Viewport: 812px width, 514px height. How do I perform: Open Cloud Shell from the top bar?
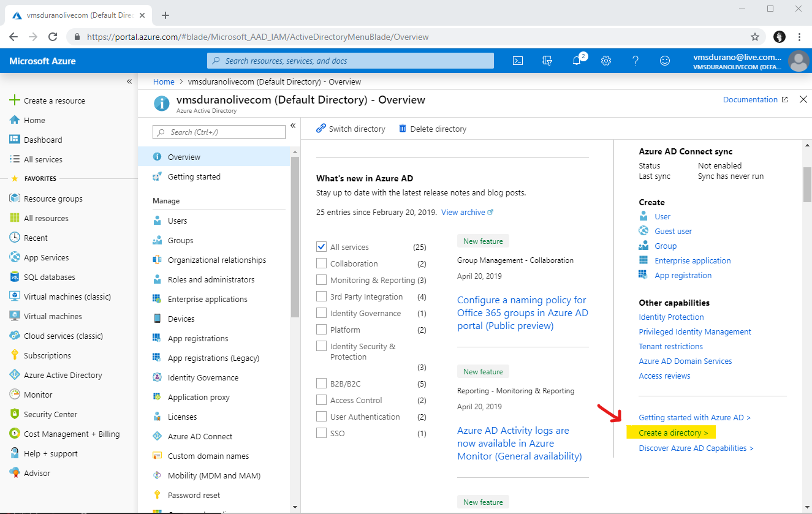point(518,61)
